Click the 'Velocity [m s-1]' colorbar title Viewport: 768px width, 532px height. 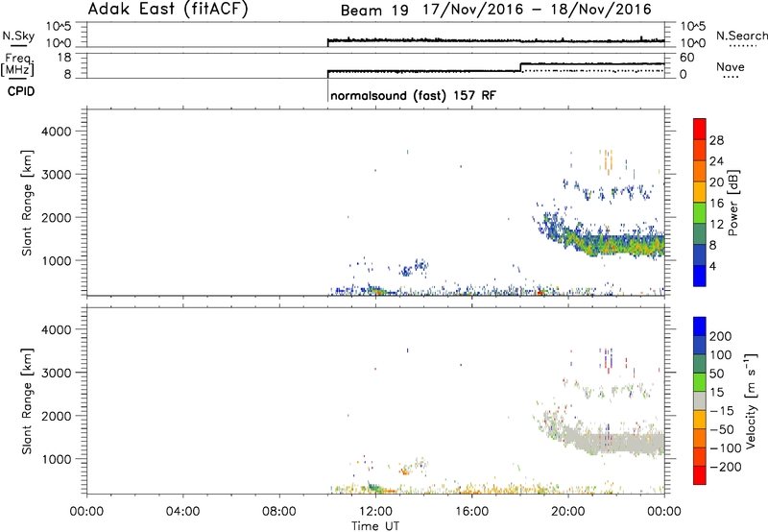coord(752,401)
